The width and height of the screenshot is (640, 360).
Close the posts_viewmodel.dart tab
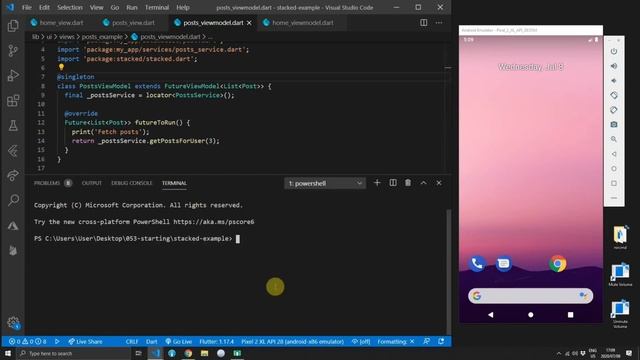coord(249,23)
